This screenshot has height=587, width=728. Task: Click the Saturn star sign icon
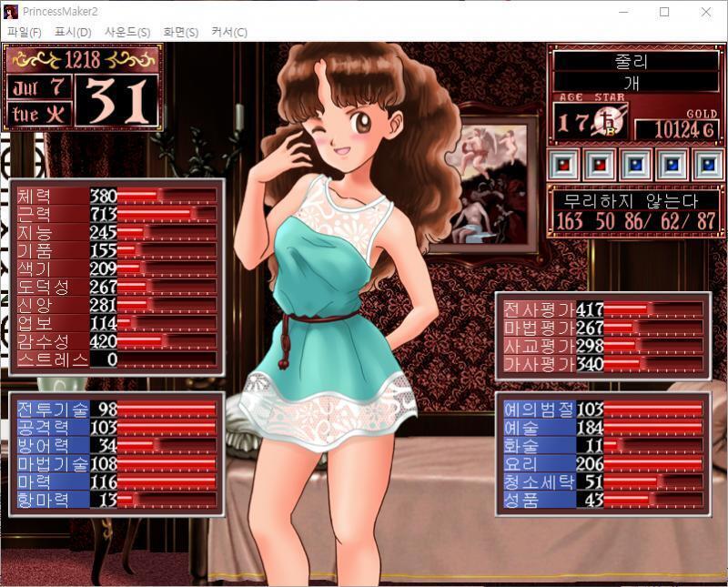pyautogui.click(x=609, y=122)
